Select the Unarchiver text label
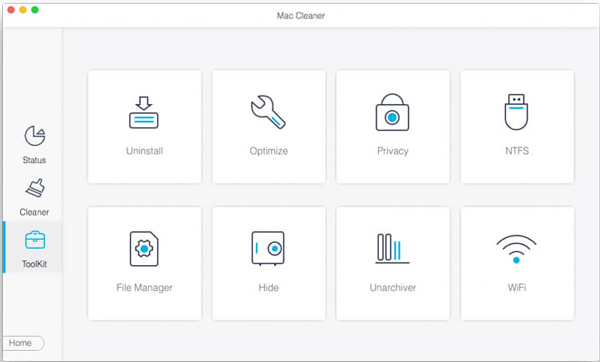This screenshot has height=362, width=600. (x=393, y=288)
